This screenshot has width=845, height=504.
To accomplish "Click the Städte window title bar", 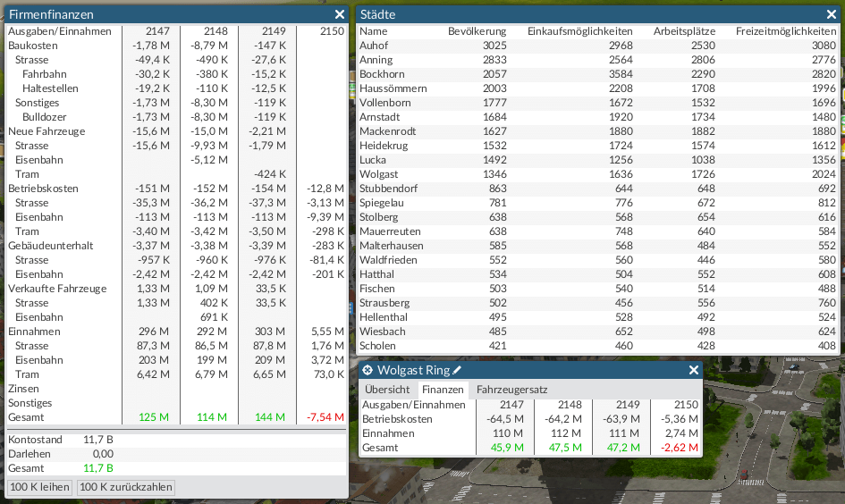I will [597, 14].
